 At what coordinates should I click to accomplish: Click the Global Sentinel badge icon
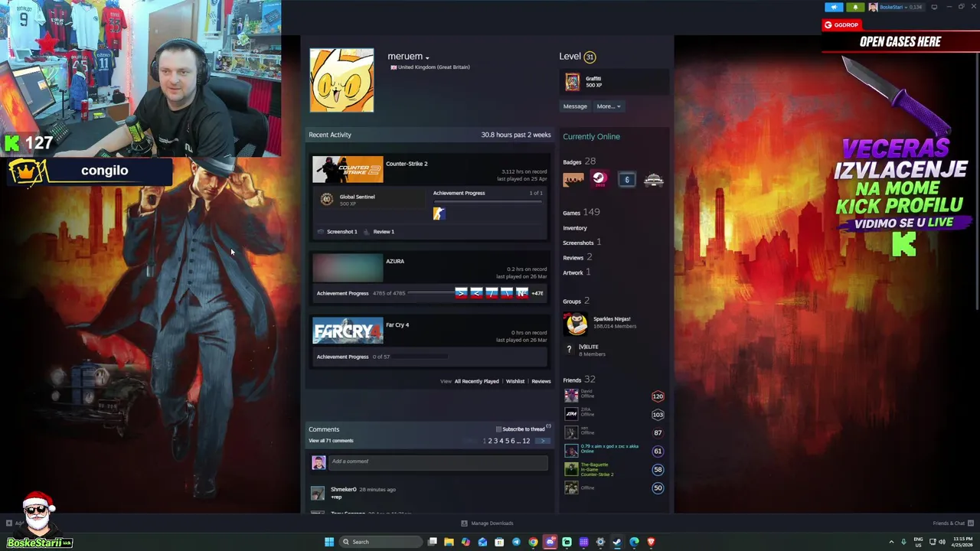pos(327,200)
